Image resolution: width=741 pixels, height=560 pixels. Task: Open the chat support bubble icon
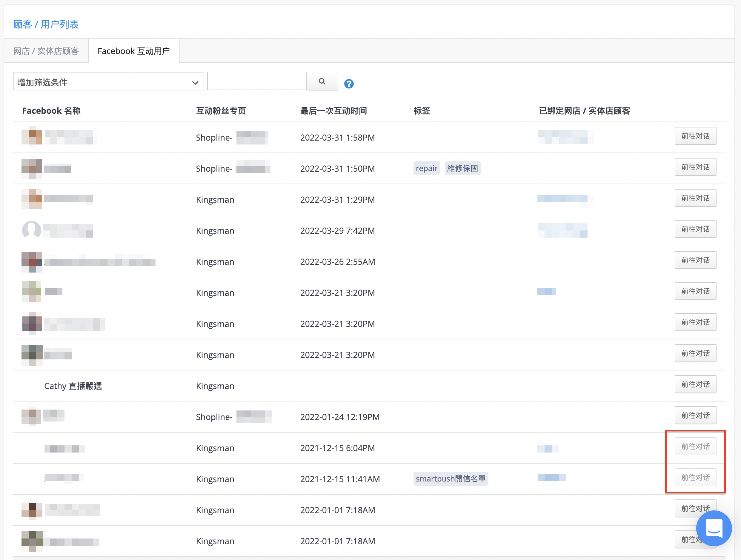714,528
